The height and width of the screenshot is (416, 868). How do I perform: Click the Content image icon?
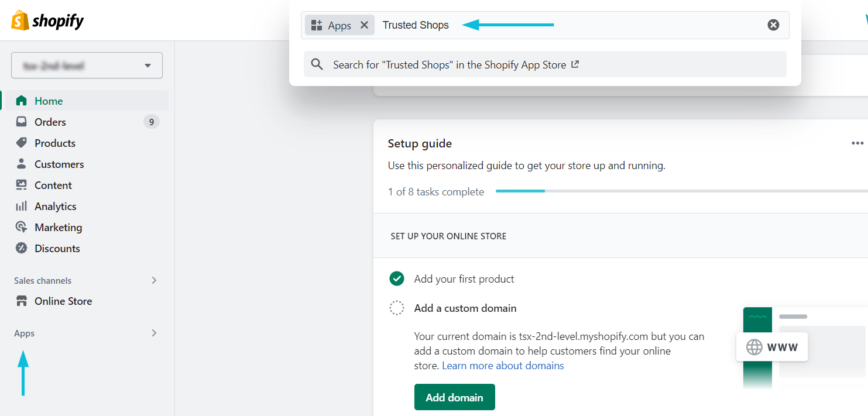coord(22,185)
